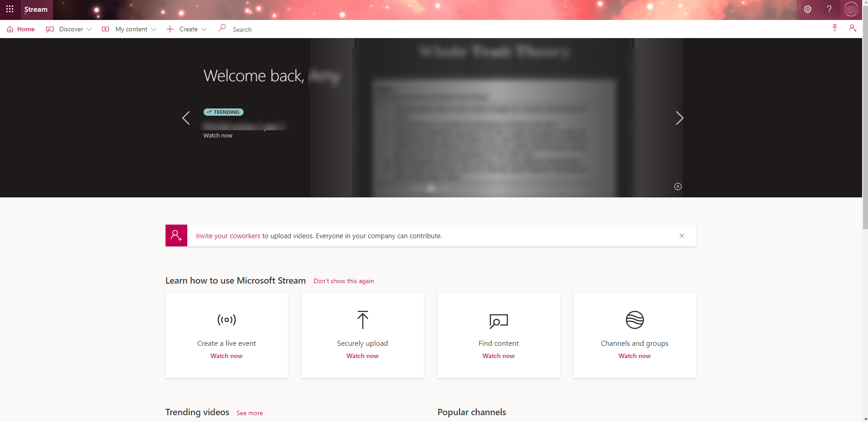868x422 pixels.
Task: Watch now for Find content
Action: (499, 356)
